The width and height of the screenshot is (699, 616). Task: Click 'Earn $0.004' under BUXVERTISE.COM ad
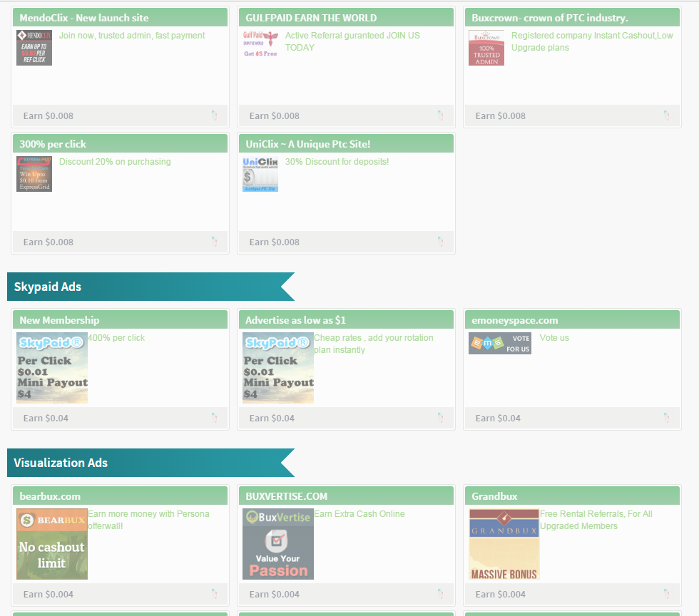click(274, 594)
